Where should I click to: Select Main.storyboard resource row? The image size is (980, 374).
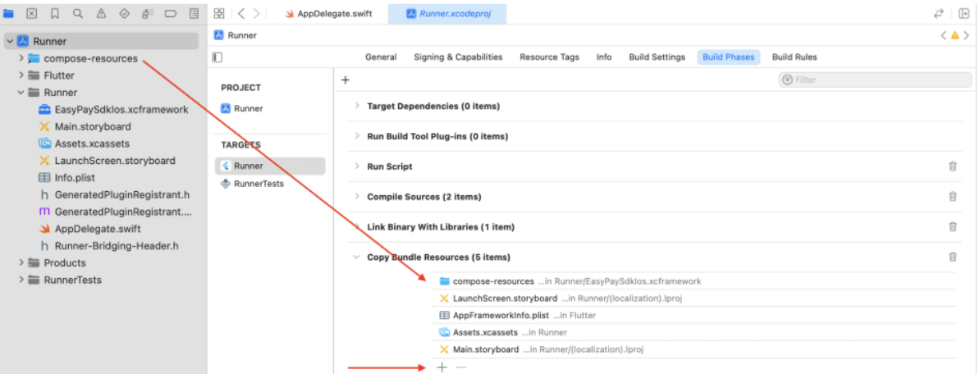tap(694, 349)
